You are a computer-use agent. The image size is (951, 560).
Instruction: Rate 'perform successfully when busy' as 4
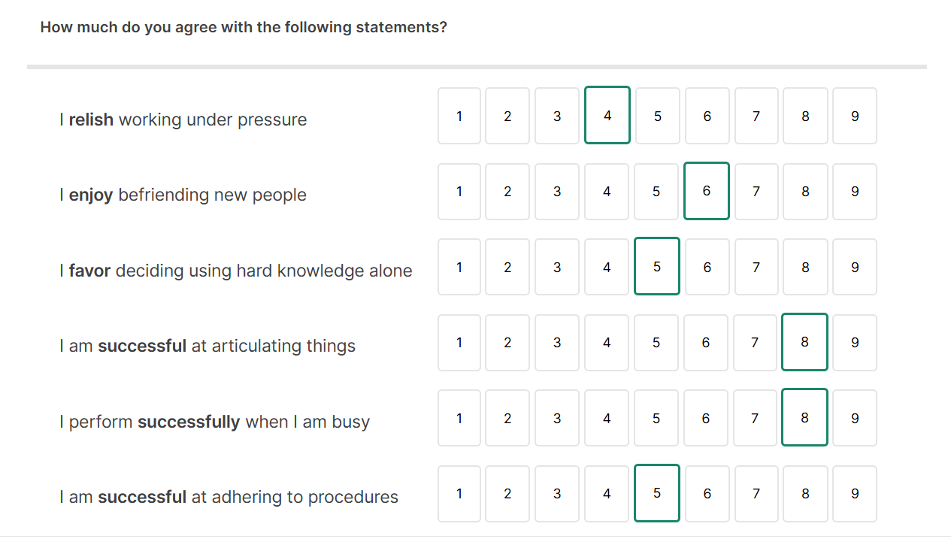point(607,419)
